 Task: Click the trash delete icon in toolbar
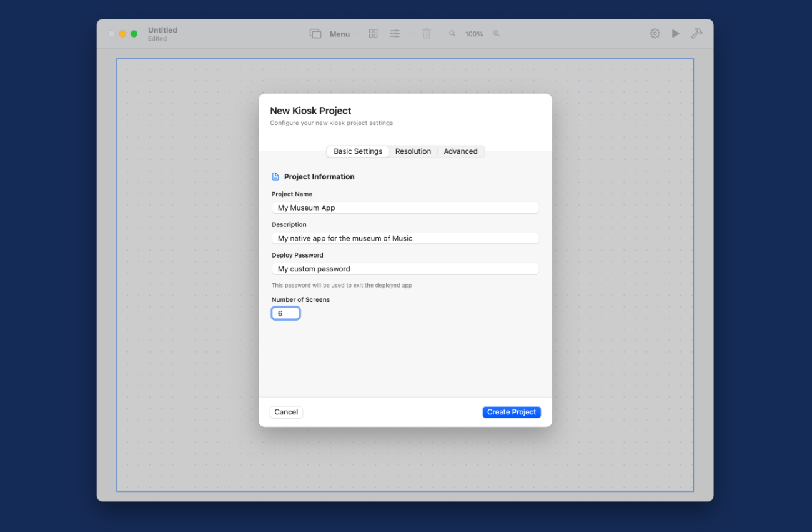pyautogui.click(x=427, y=34)
